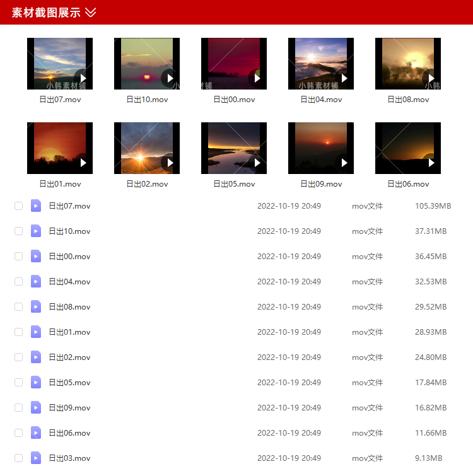
Task: Click play button on 日出10.mov thumbnail
Action: click(170, 79)
